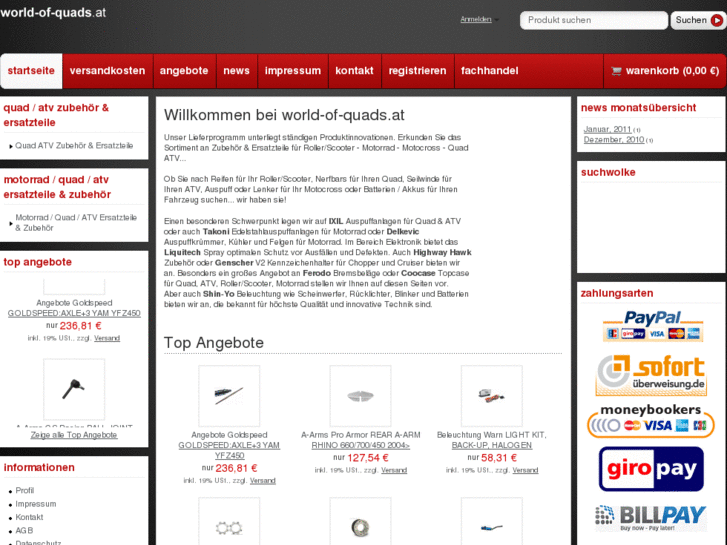Click the Suchen search button
This screenshot has height=545, width=727.
pyautogui.click(x=698, y=20)
